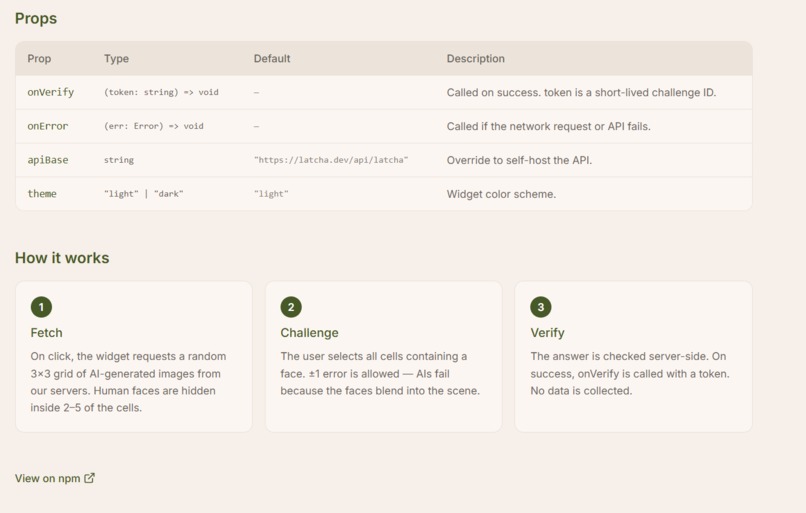Viewport: 806px width, 513px height.
Task: Click the Prop column header
Action: (39, 59)
